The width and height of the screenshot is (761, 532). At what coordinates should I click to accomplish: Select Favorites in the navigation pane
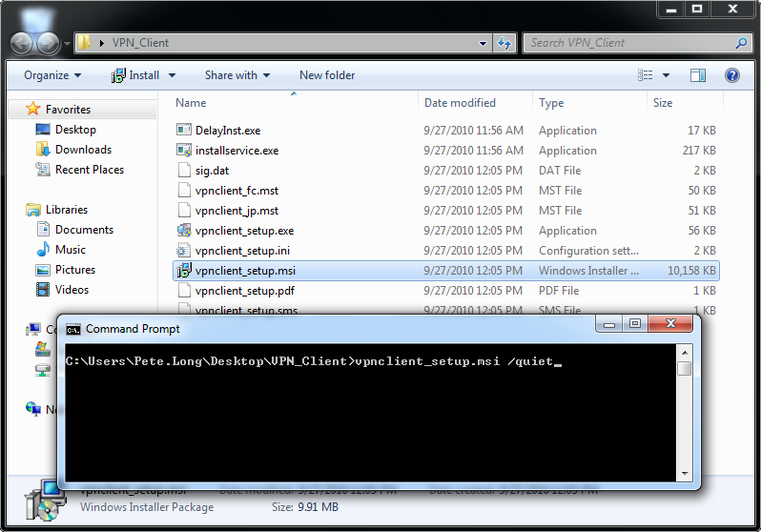68,110
